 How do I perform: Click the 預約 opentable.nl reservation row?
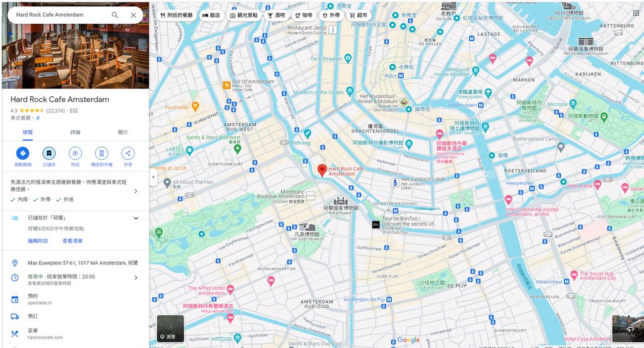pos(75,299)
